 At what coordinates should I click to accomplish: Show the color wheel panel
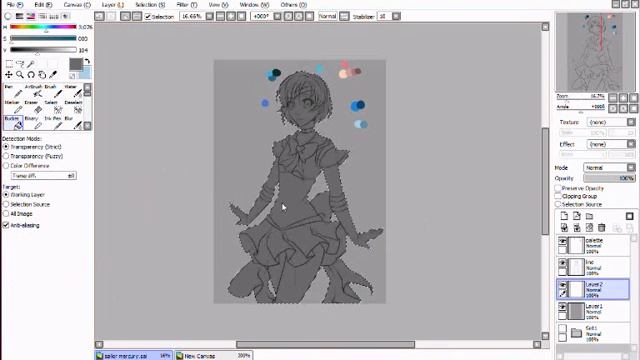tap(8, 16)
